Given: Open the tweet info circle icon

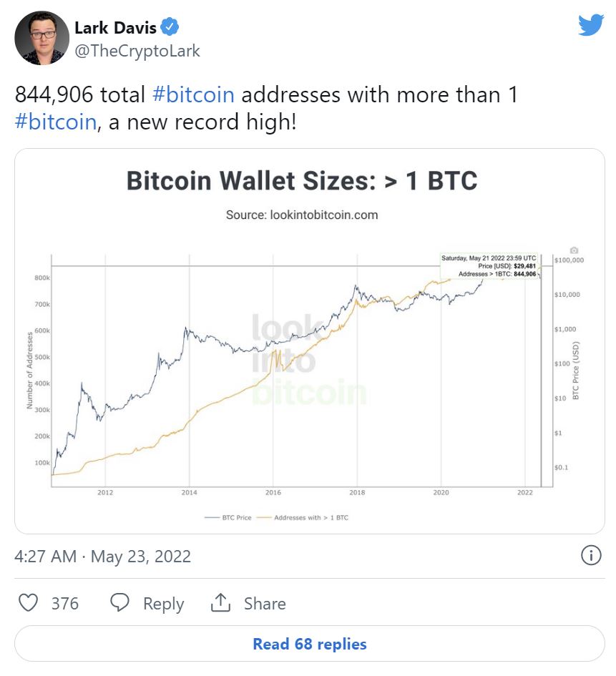Looking at the screenshot, I should [590, 555].
